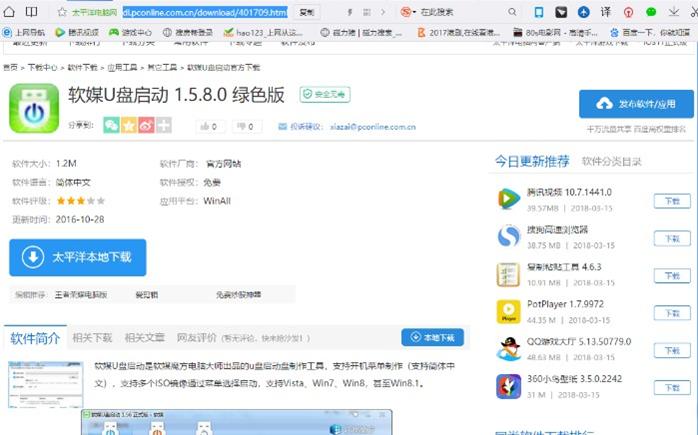Click the green safety badge next to the title
The width and height of the screenshot is (698, 435).
325,94
